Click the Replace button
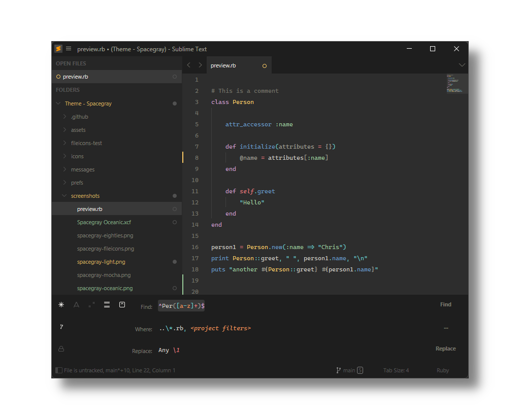Image resolution: width=520 pixels, height=420 pixels. click(446, 348)
